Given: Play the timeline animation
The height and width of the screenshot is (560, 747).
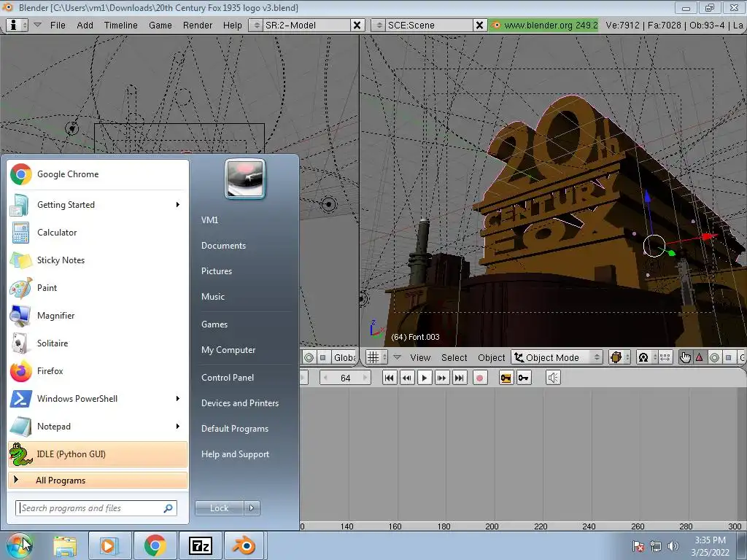Looking at the screenshot, I should click(x=424, y=378).
